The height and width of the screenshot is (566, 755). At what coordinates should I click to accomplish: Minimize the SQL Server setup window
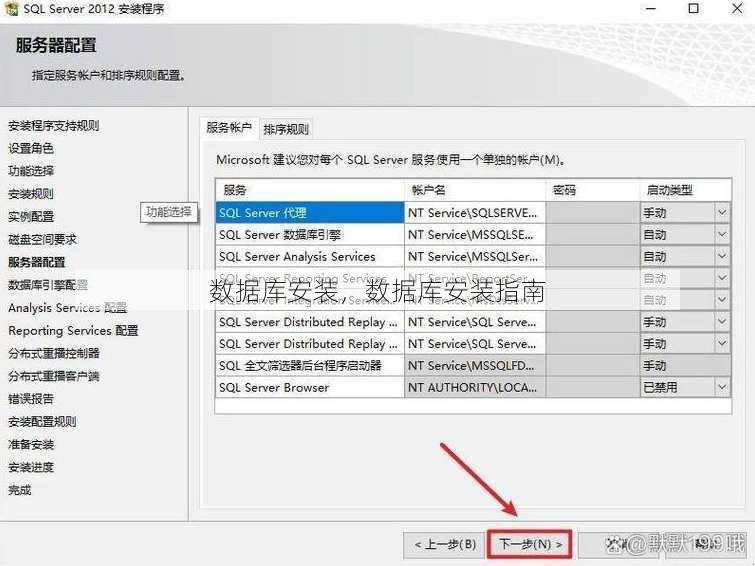pyautogui.click(x=651, y=9)
